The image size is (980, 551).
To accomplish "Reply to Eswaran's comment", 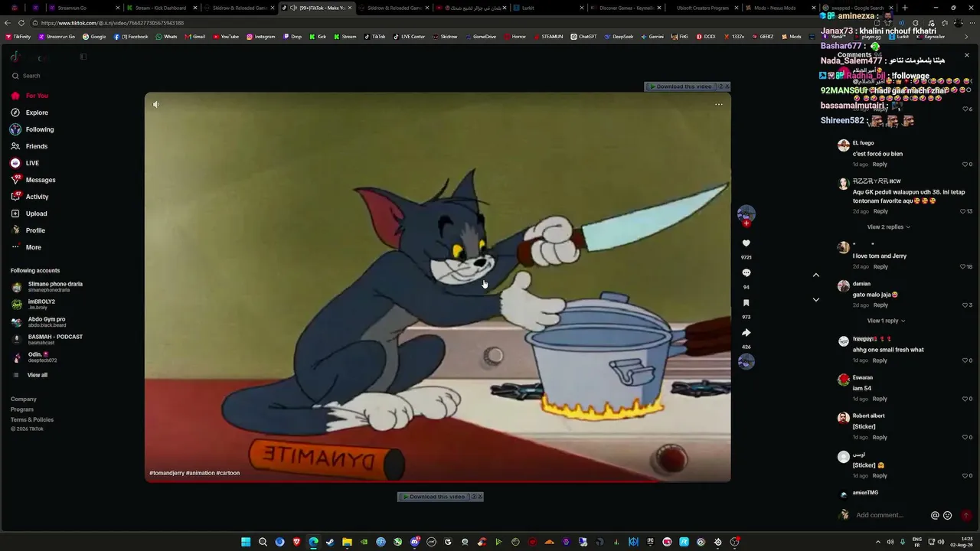I will pos(880,399).
